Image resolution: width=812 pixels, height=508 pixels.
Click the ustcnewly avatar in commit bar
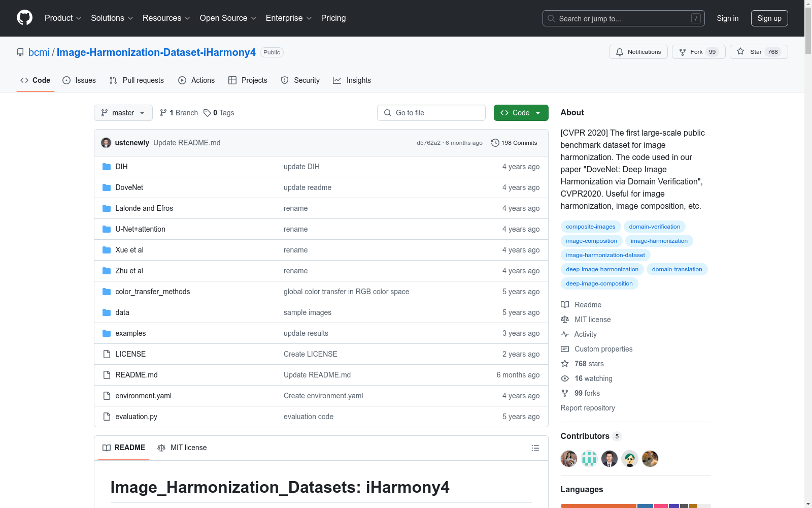(x=106, y=143)
